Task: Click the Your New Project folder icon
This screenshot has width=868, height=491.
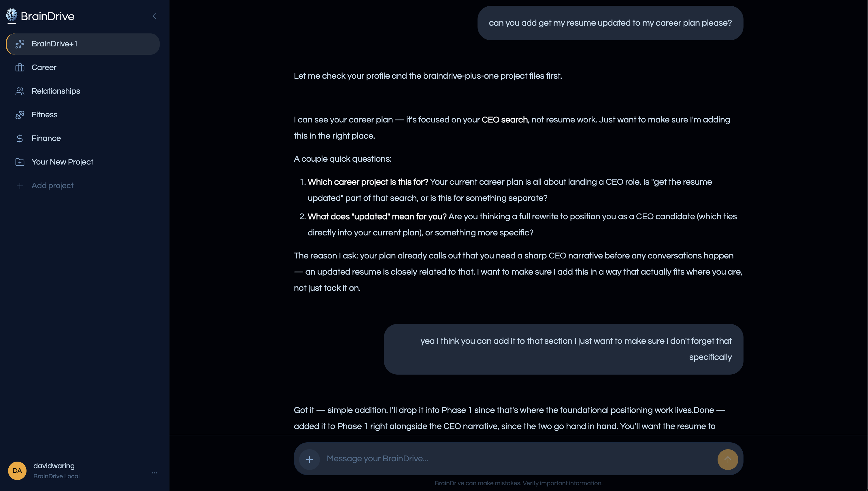Action: coord(20,162)
